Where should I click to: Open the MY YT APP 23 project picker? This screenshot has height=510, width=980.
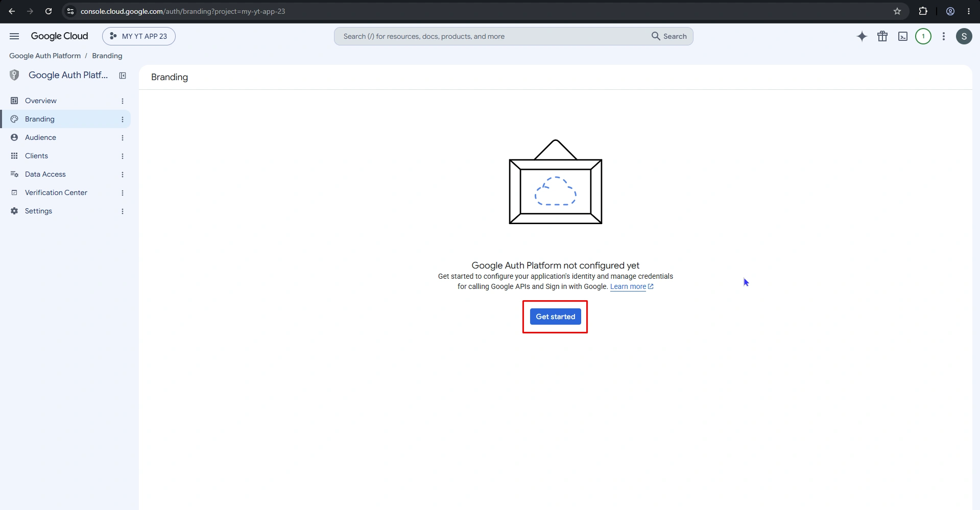click(x=139, y=36)
